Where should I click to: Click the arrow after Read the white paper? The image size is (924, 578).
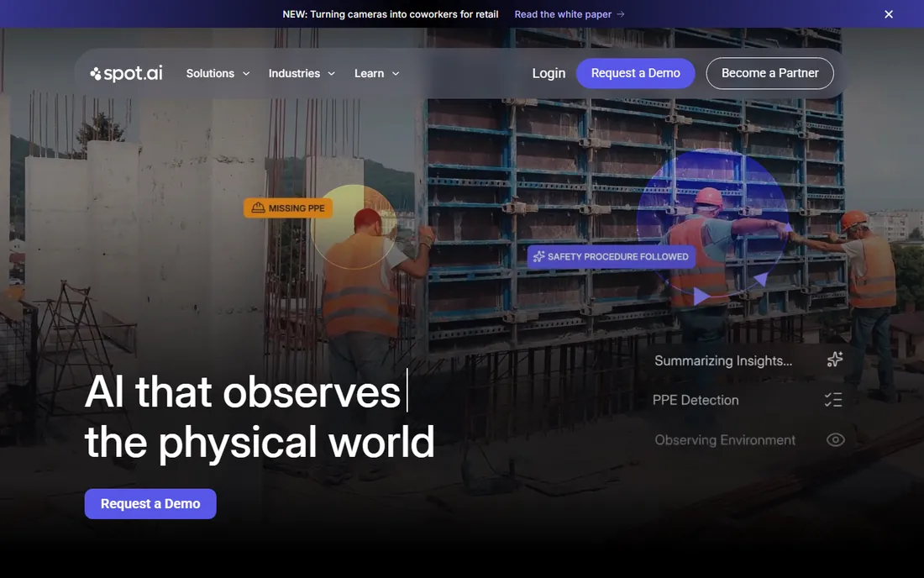tap(621, 14)
